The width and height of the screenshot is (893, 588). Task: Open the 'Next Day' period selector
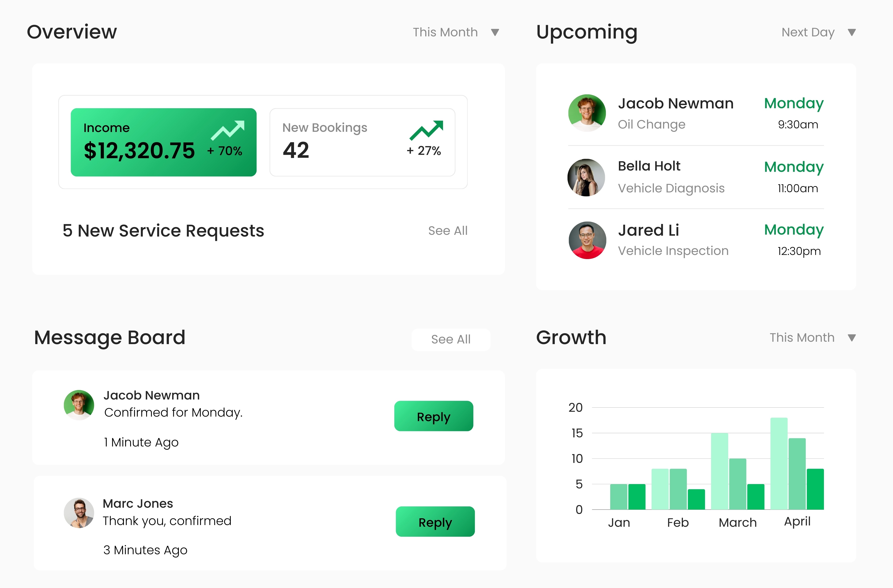tap(819, 32)
